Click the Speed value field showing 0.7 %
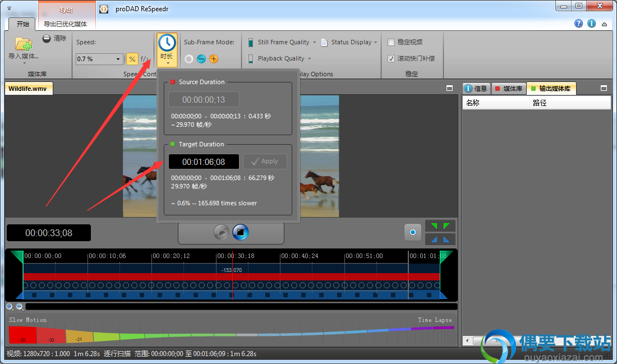The width and height of the screenshot is (617, 364). tap(95, 59)
